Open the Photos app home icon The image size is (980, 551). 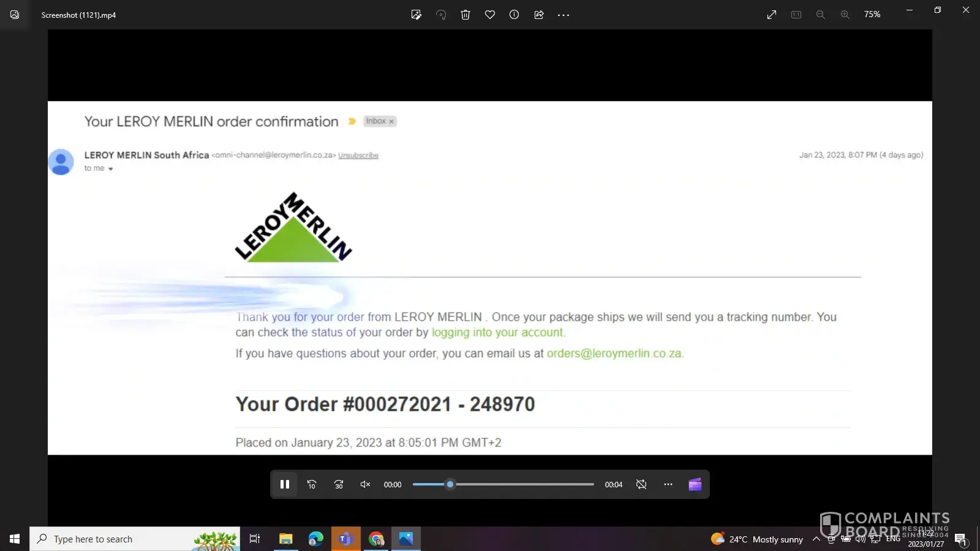[15, 15]
